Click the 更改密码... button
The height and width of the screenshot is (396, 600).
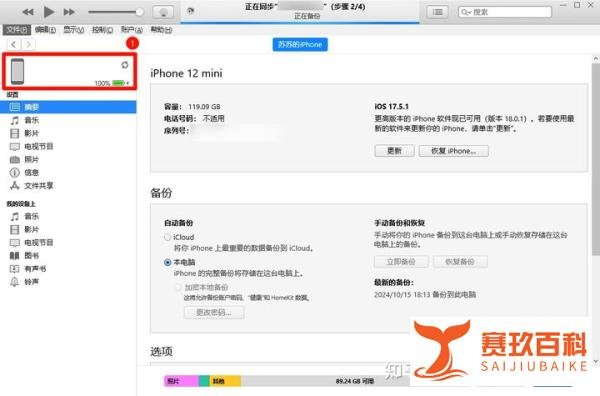[x=214, y=313]
